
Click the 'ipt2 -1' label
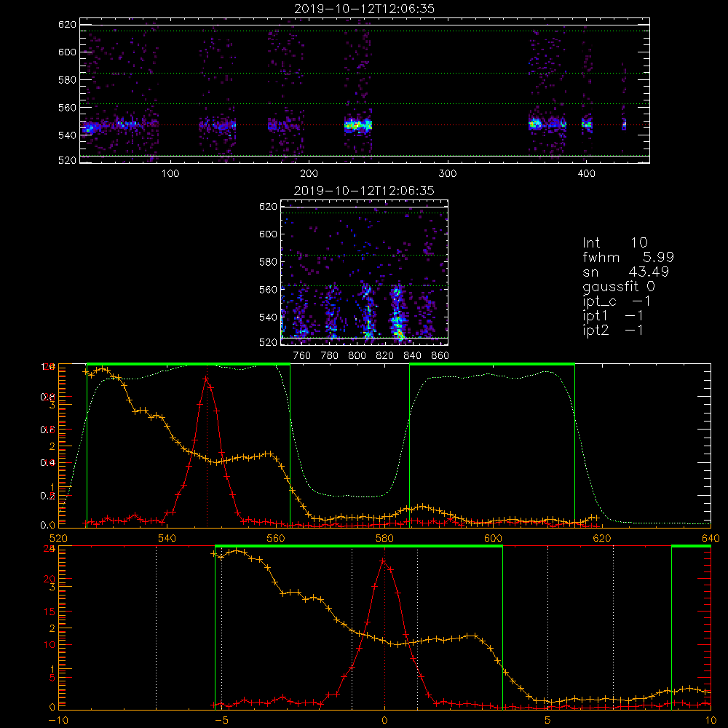613,330
